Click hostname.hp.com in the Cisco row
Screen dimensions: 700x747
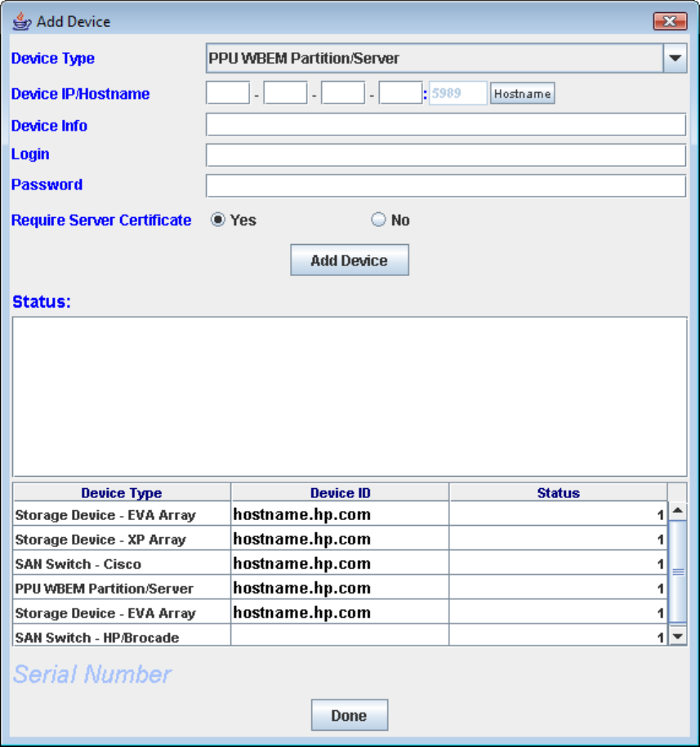point(301,563)
